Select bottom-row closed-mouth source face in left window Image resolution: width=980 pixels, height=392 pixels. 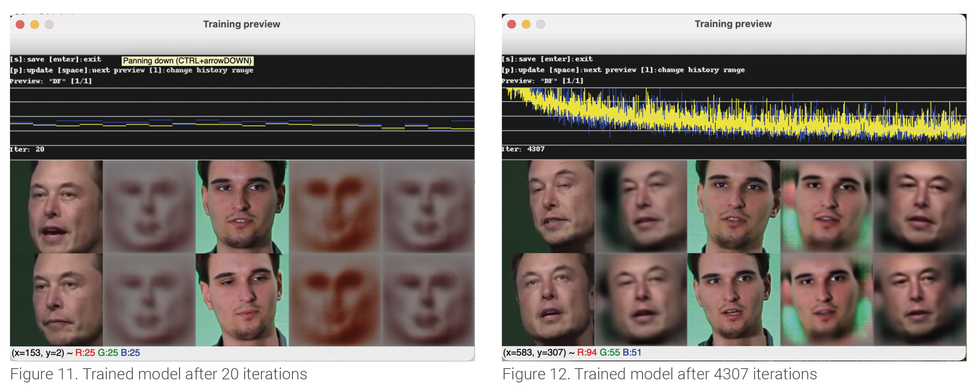(x=56, y=300)
